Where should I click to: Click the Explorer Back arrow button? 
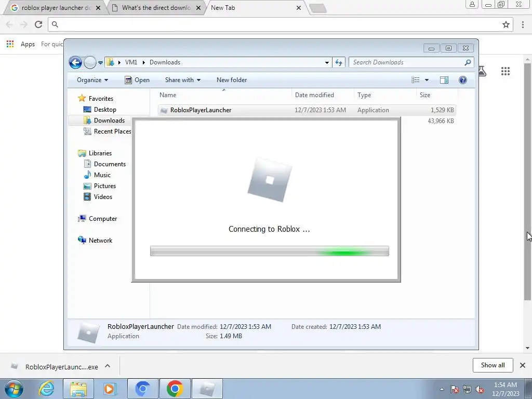coord(75,62)
